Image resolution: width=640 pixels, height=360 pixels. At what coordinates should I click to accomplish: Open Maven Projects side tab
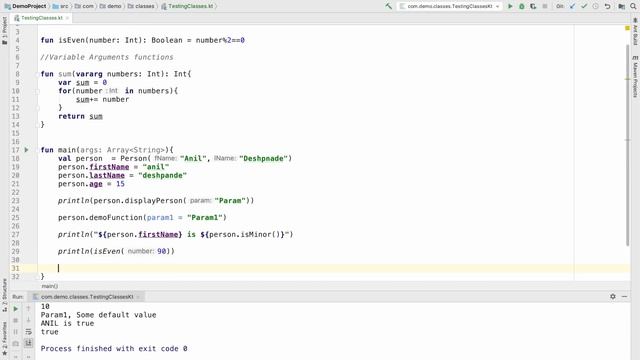(x=635, y=77)
